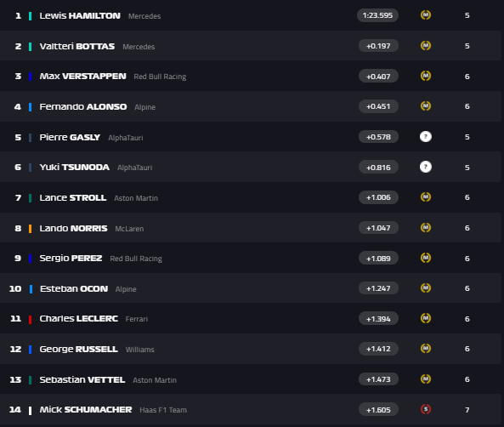Click Hamilton's 1:23.595 lap time badge

(377, 15)
